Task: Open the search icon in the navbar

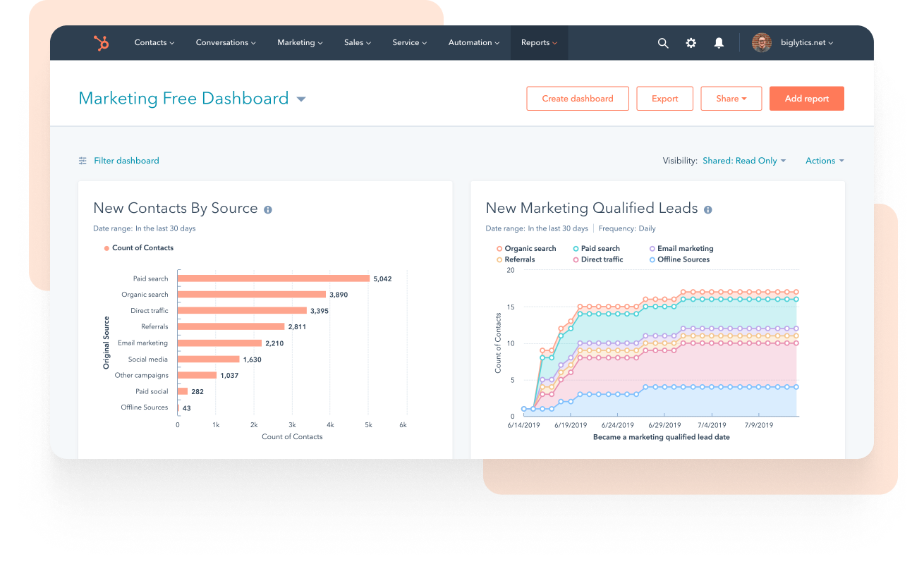Action: pyautogui.click(x=663, y=43)
